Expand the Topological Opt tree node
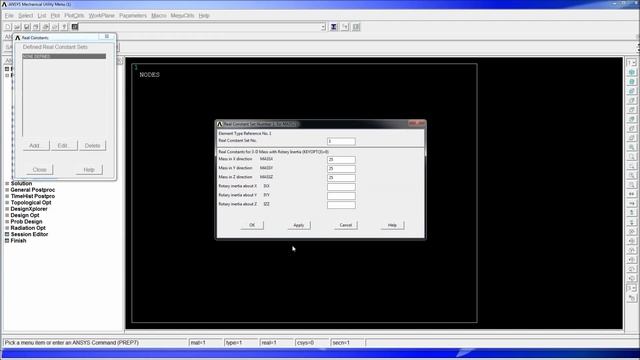The height and width of the screenshot is (360, 640). [x=7, y=202]
